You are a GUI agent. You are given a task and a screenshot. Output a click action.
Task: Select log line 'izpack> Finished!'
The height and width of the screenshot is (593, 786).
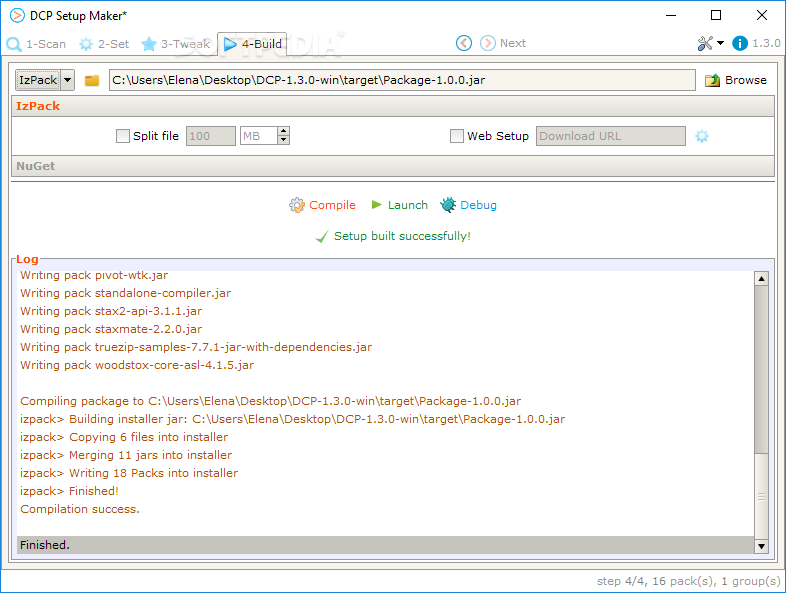coord(69,491)
